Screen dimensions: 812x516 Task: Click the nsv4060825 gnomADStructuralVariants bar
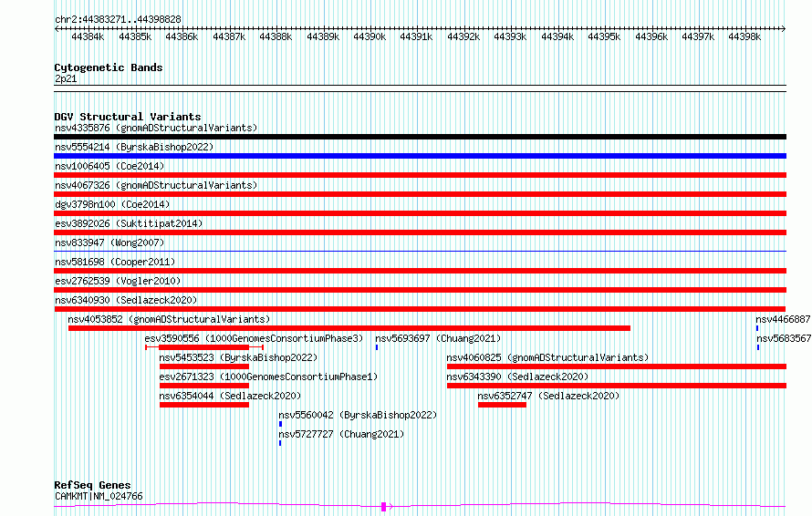click(x=617, y=366)
